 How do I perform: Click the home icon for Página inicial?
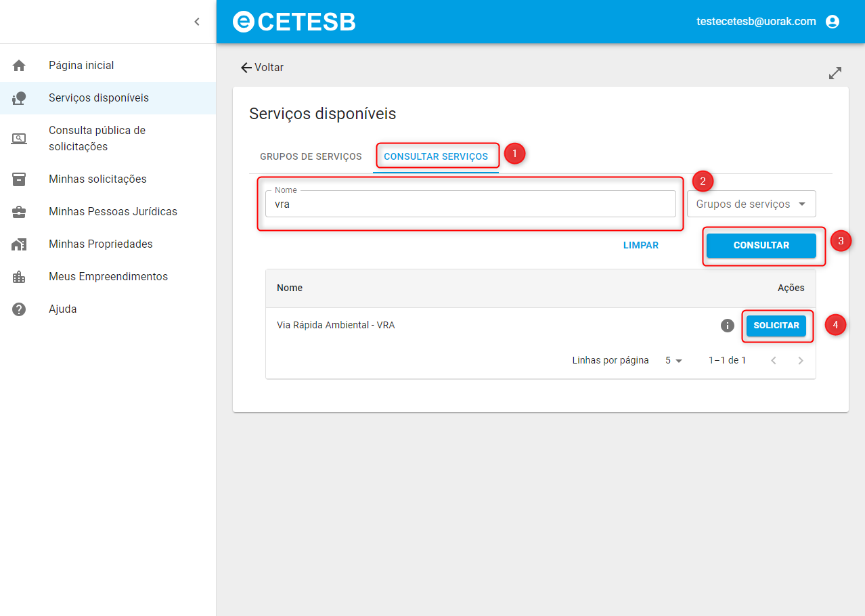[x=19, y=66]
